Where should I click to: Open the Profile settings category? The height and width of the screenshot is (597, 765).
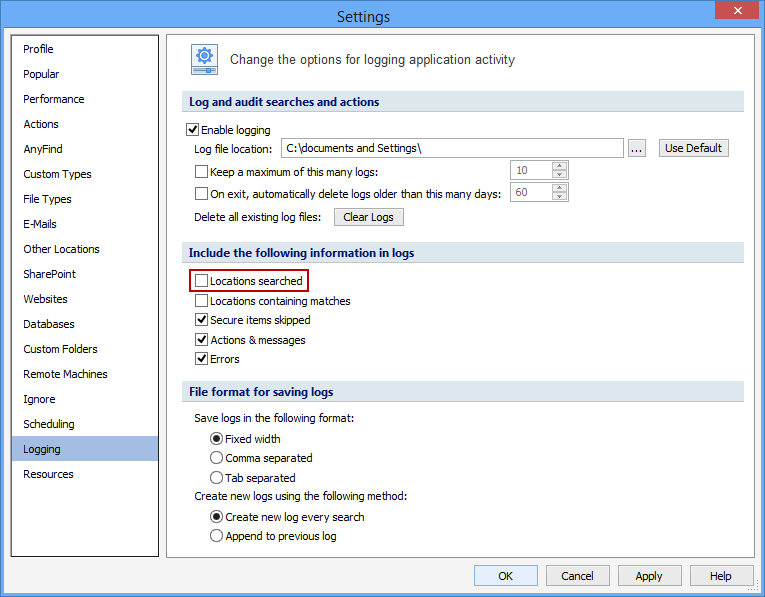click(39, 49)
